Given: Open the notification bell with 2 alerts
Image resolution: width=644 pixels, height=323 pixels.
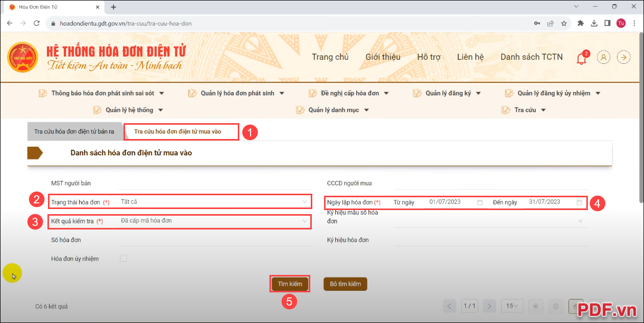Looking at the screenshot, I should (582, 57).
